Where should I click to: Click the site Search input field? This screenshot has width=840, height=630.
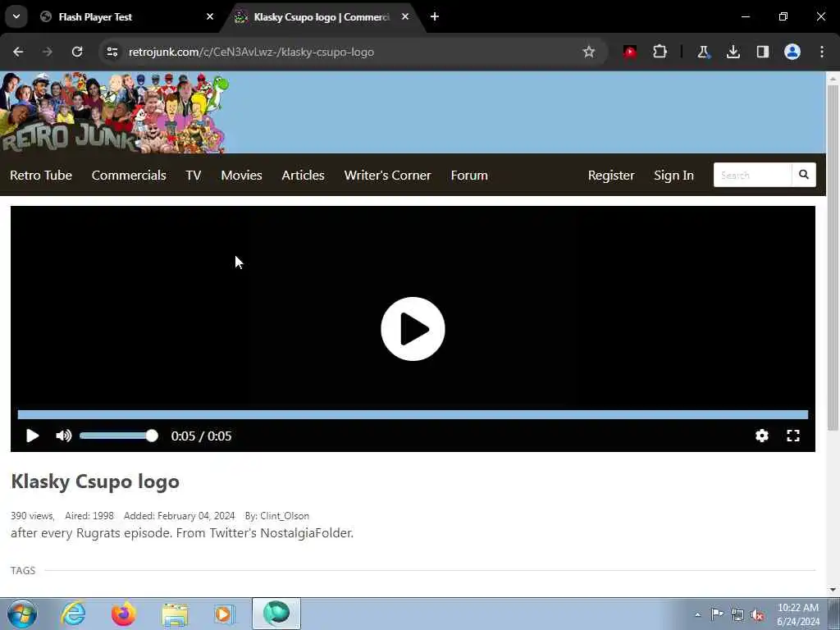(753, 176)
